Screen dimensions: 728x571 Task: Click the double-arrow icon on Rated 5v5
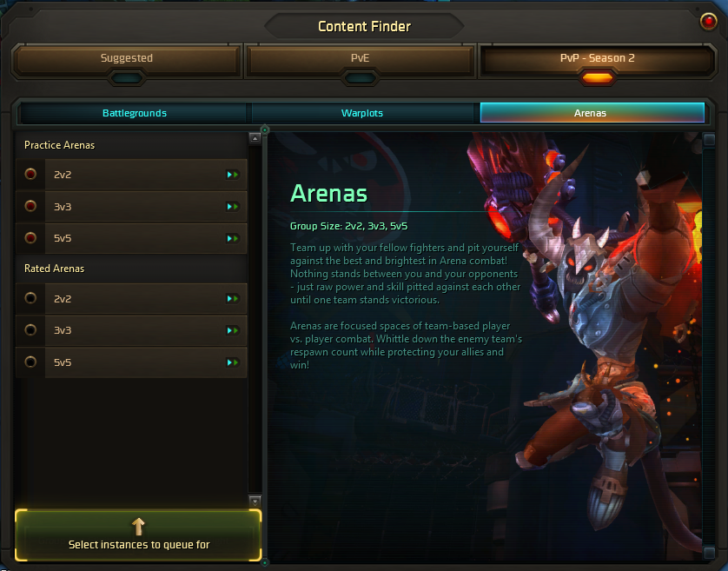tap(233, 362)
